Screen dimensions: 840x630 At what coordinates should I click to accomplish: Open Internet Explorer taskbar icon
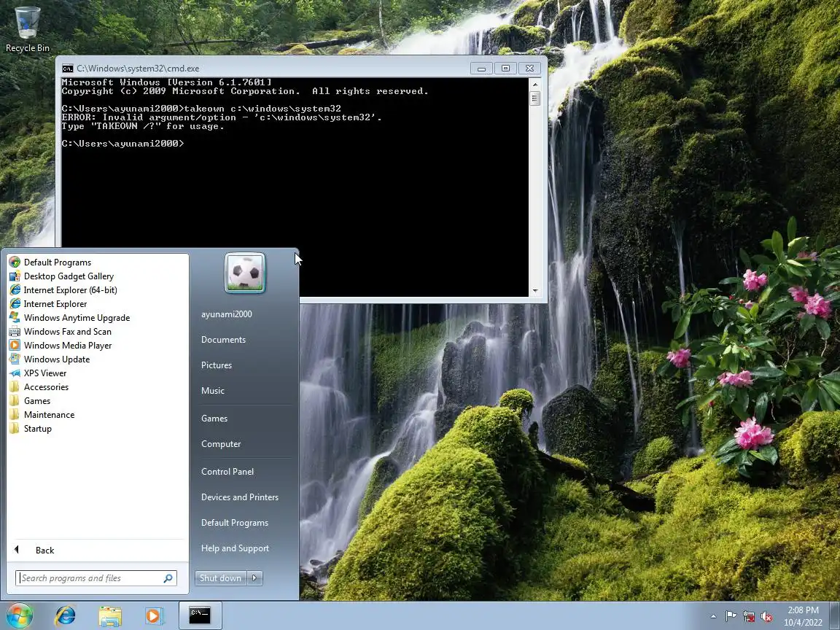point(66,615)
